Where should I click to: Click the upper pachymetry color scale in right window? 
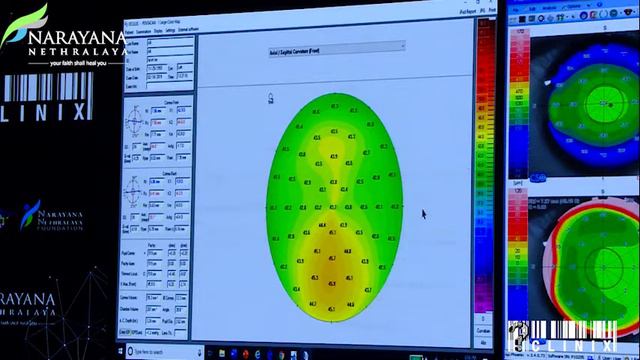click(520, 104)
